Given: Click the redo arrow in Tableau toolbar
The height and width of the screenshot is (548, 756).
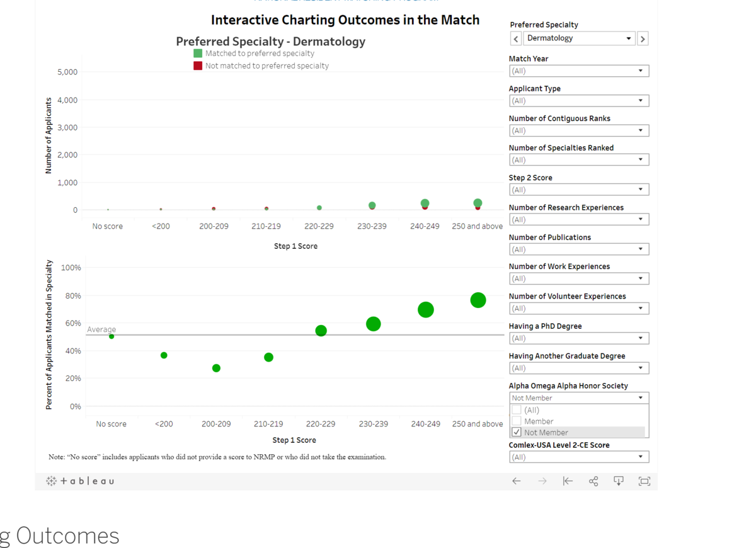Looking at the screenshot, I should (542, 481).
